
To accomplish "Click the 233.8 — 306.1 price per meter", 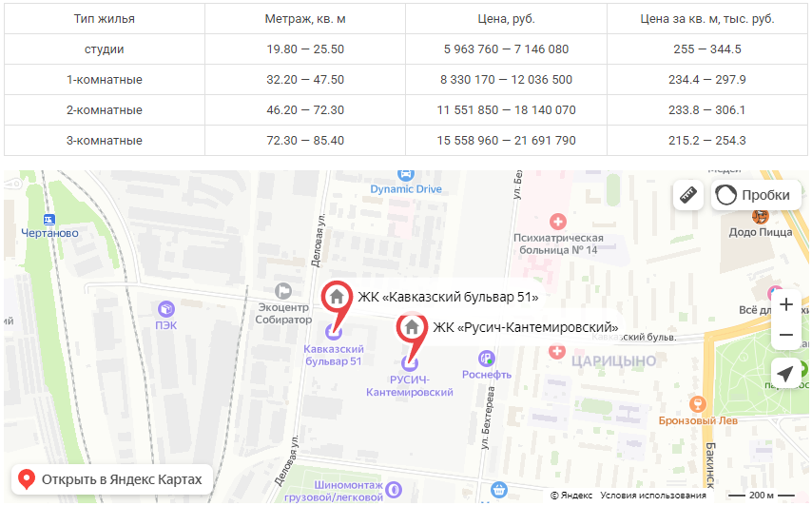I will click(x=706, y=110).
